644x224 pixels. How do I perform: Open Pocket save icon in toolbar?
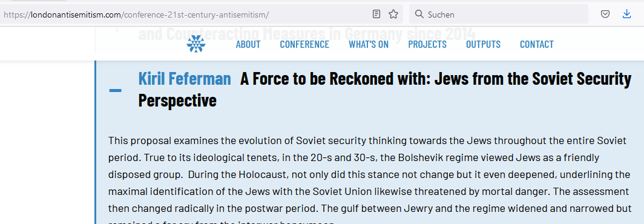(x=605, y=15)
